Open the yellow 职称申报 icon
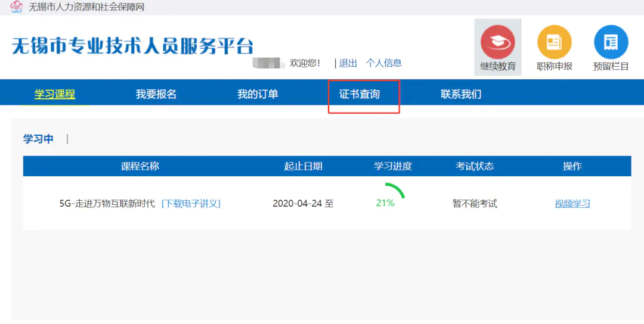Screen dimensions: 644x324 (x=554, y=42)
